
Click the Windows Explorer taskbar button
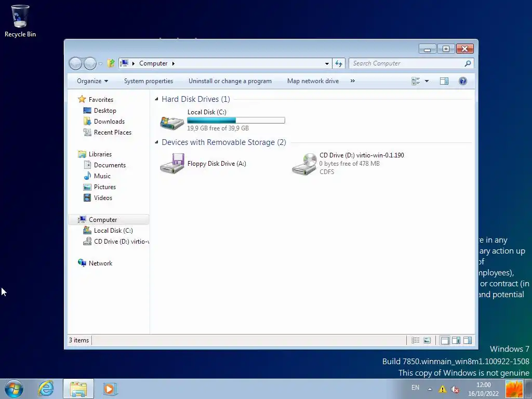pyautogui.click(x=78, y=389)
